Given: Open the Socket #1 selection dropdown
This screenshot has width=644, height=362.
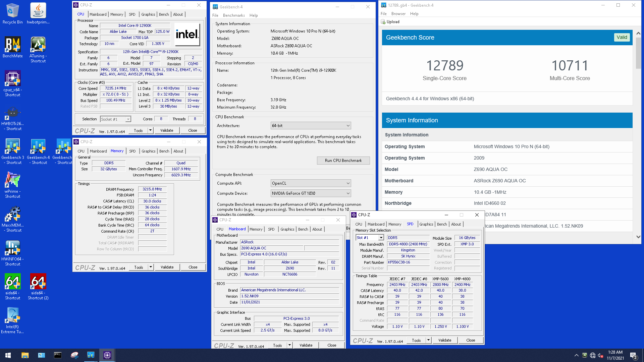Looking at the screenshot, I should pos(115,119).
